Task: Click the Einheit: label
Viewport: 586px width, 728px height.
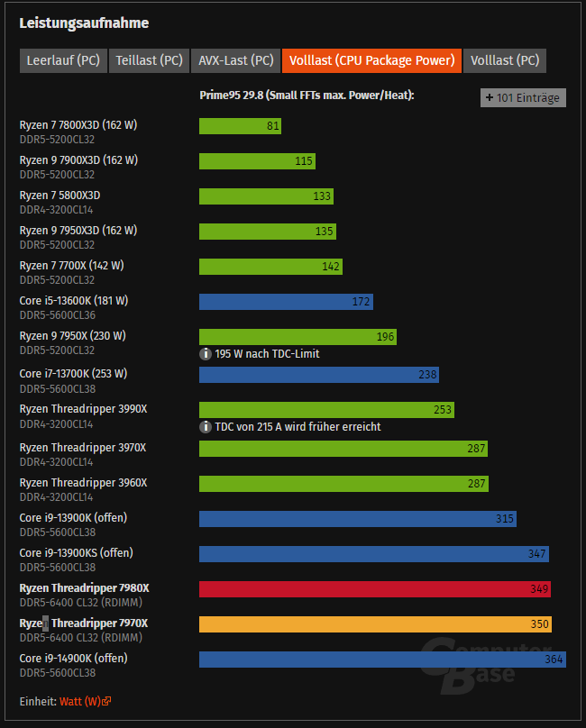Action: tap(38, 701)
